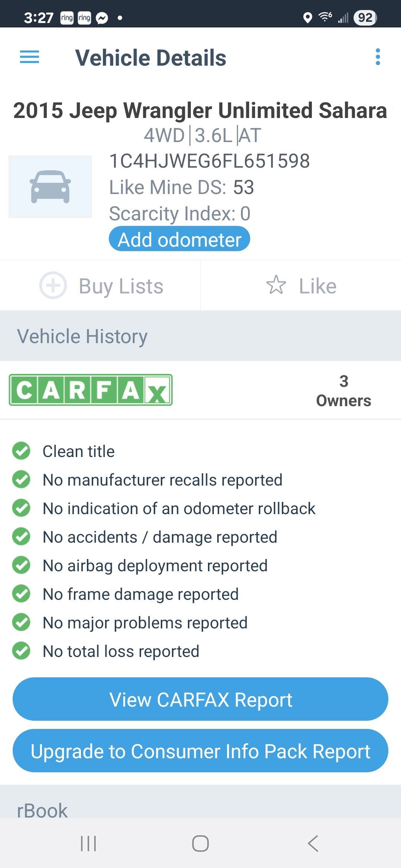Tap the Buy Lists tab label
Screen dimensions: 401x868
pos(121,286)
